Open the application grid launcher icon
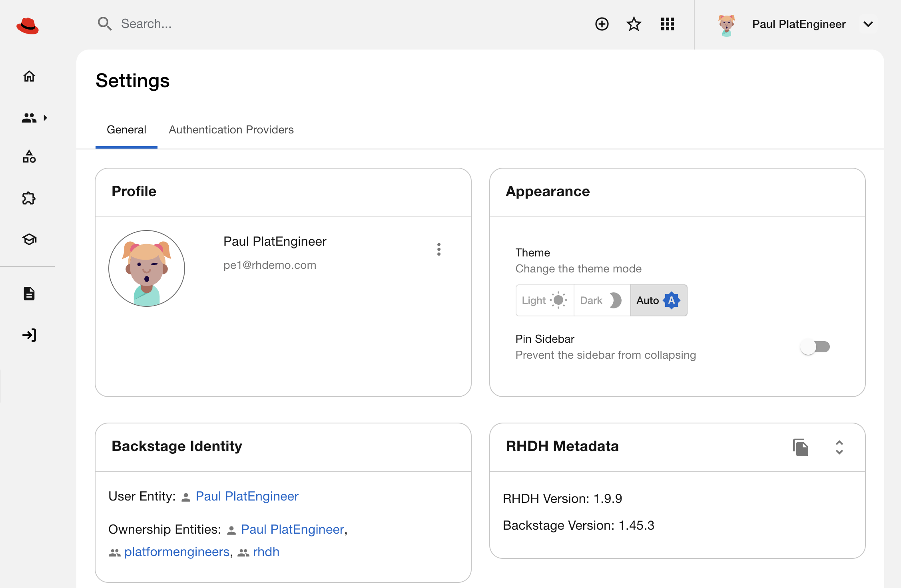 [x=668, y=24]
